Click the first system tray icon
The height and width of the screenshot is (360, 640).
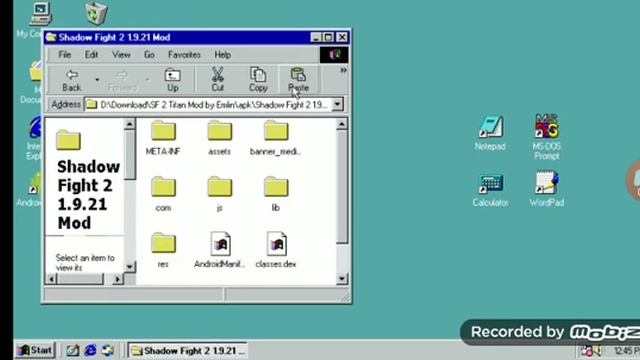coord(587,351)
